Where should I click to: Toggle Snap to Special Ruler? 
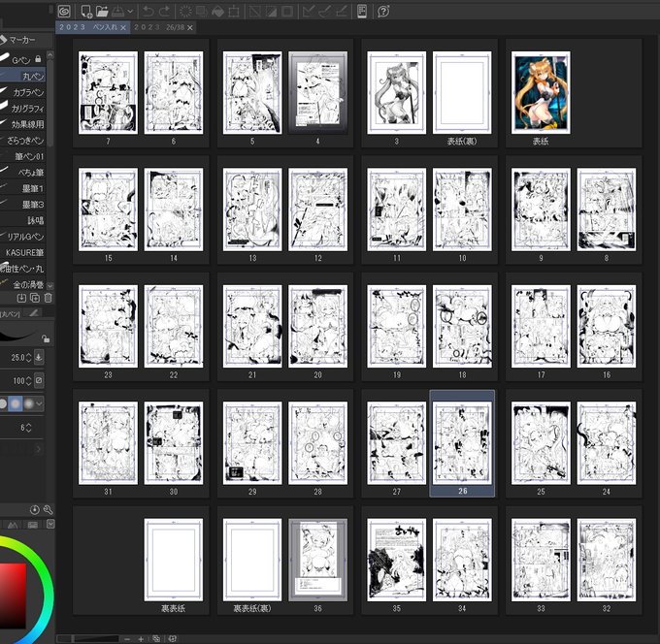point(325,12)
